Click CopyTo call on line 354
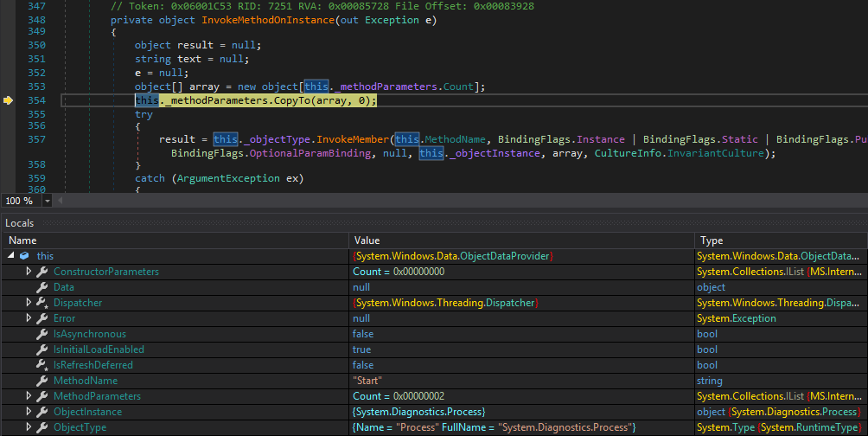Viewport: 868px width, 436px height. [x=291, y=100]
